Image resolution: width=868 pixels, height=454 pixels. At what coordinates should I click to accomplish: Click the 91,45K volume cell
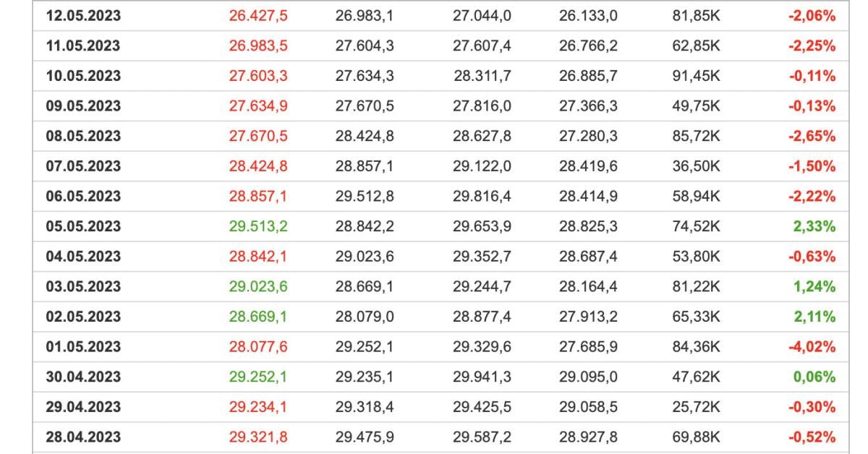point(696,76)
